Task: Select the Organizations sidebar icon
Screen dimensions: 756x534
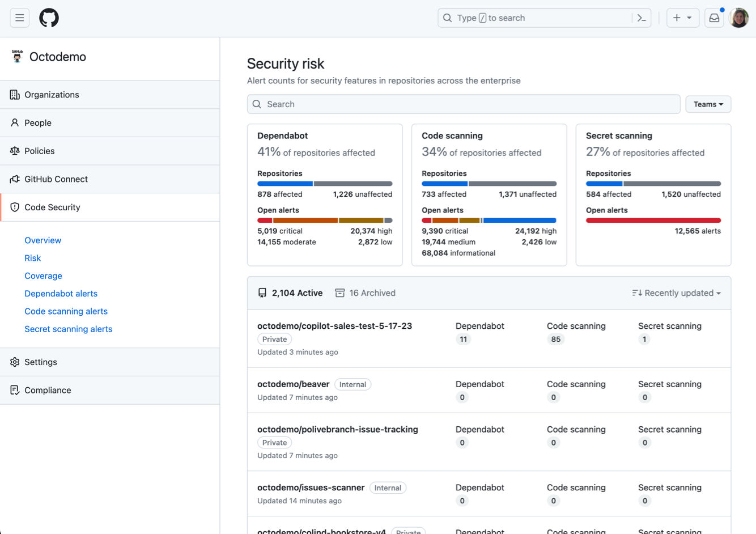Action: [x=14, y=94]
